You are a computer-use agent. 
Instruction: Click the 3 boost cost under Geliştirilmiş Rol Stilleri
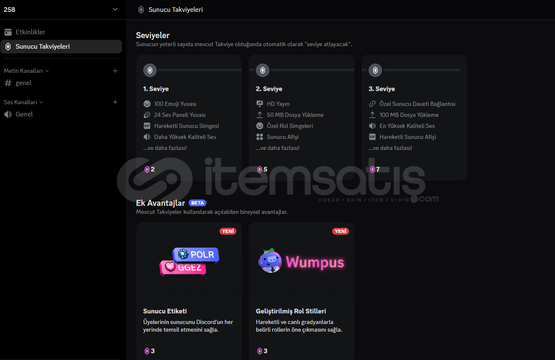pyautogui.click(x=262, y=351)
